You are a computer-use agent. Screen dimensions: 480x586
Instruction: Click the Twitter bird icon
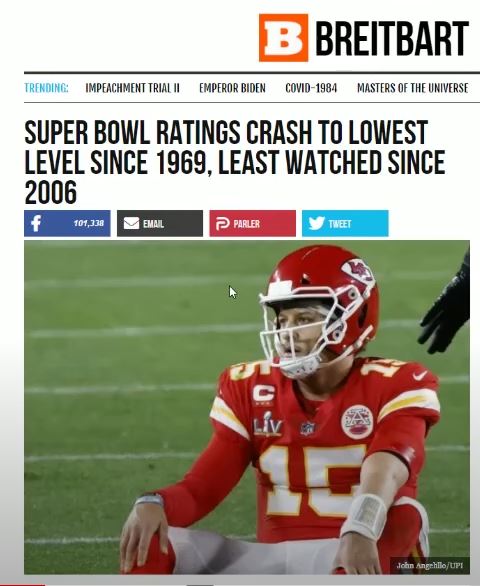(x=317, y=223)
